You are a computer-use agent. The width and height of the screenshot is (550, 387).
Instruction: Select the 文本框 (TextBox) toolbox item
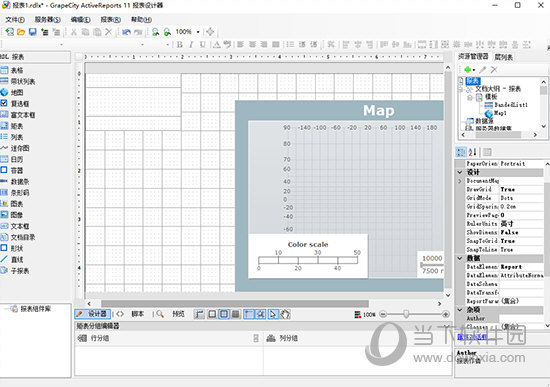coord(15,226)
